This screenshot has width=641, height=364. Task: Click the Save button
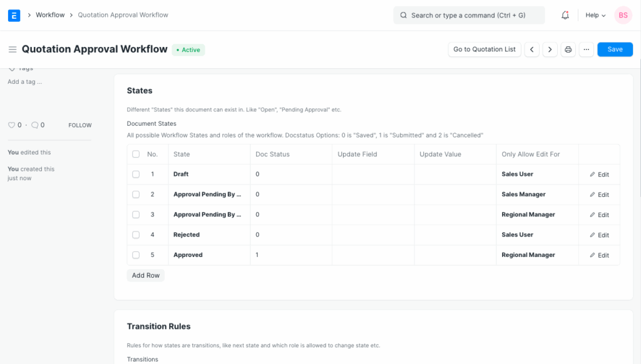615,49
